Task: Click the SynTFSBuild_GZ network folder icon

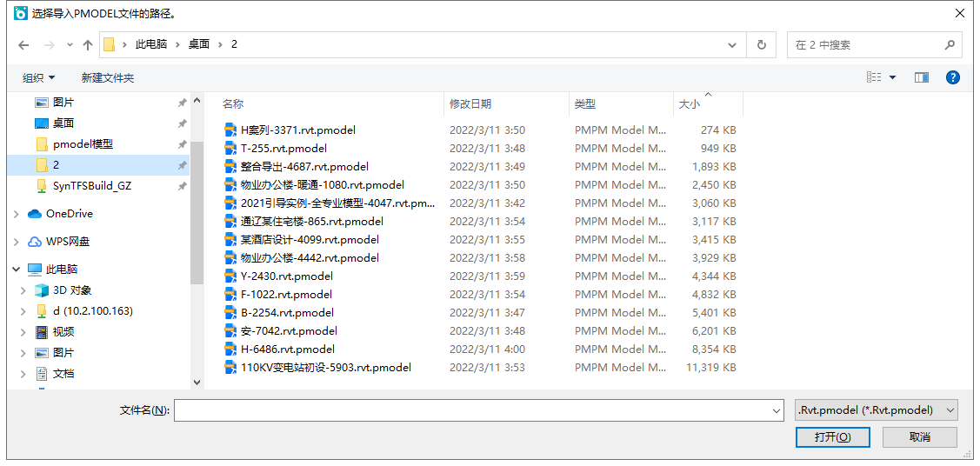Action: point(41,186)
